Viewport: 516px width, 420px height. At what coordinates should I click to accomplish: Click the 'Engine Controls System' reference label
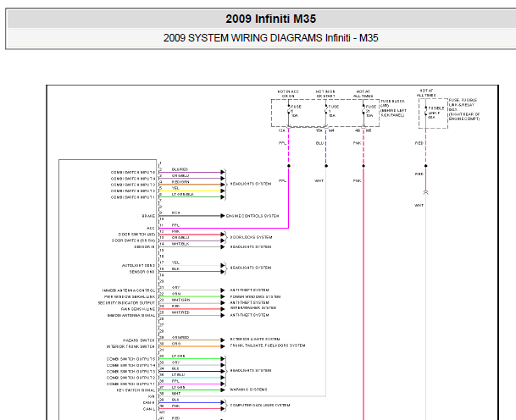point(252,216)
